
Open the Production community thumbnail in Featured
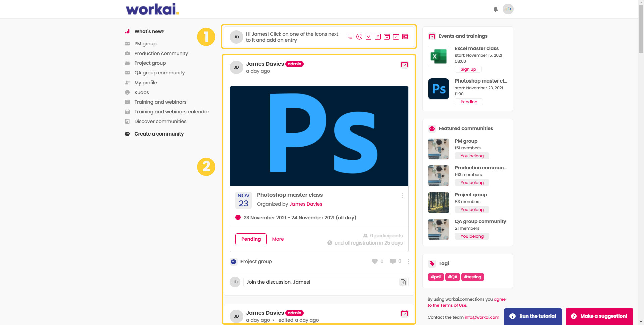tap(439, 176)
